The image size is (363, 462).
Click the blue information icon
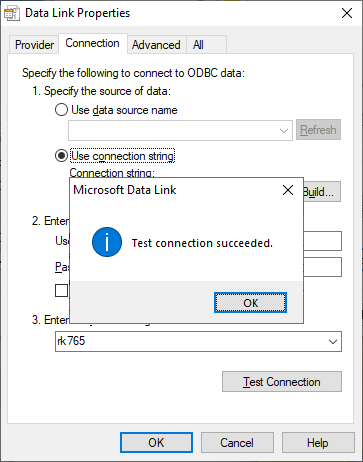point(107,242)
